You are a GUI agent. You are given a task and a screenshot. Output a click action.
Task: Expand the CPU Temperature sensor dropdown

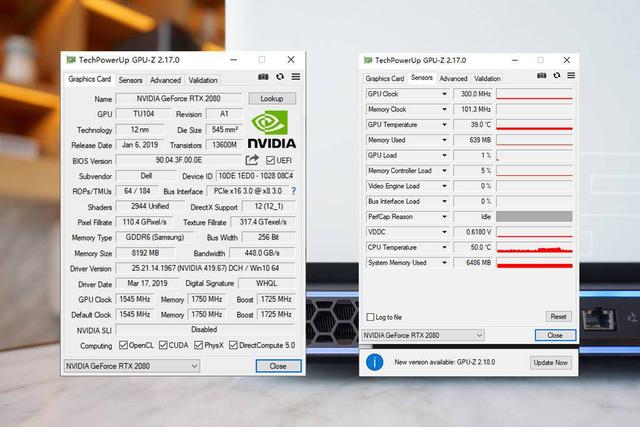[445, 247]
